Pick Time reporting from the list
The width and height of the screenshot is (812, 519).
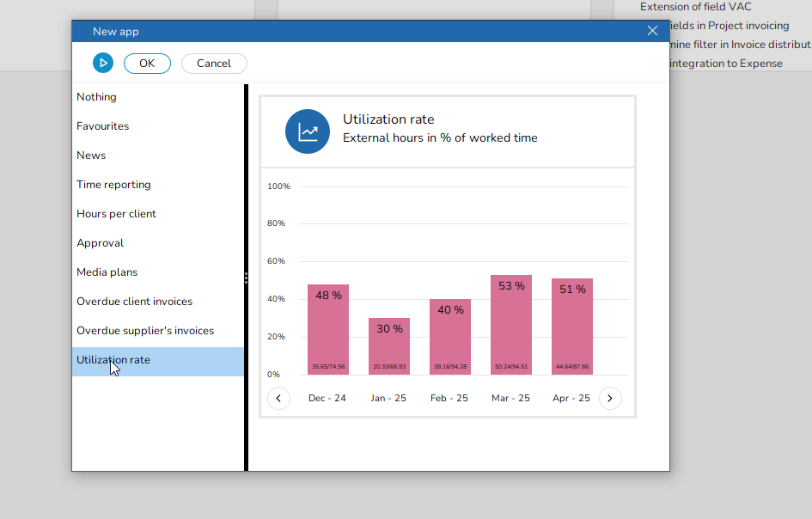[x=113, y=185]
